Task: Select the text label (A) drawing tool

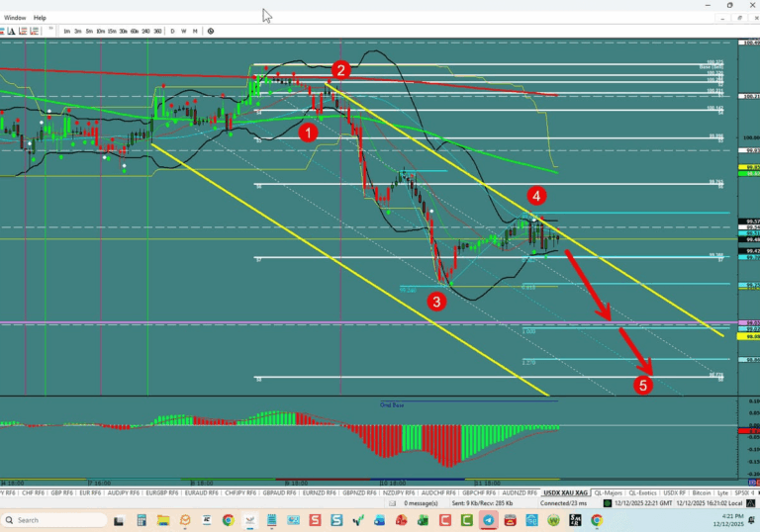Action: click(11, 31)
